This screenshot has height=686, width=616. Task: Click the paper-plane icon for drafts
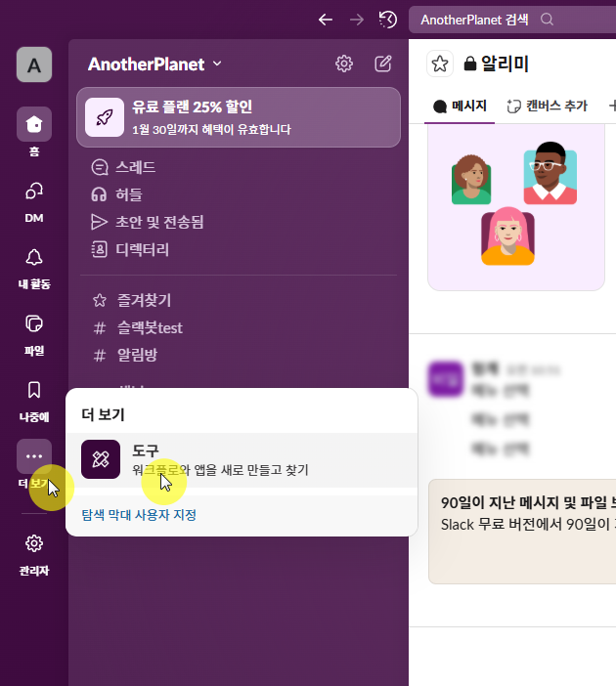point(99,222)
